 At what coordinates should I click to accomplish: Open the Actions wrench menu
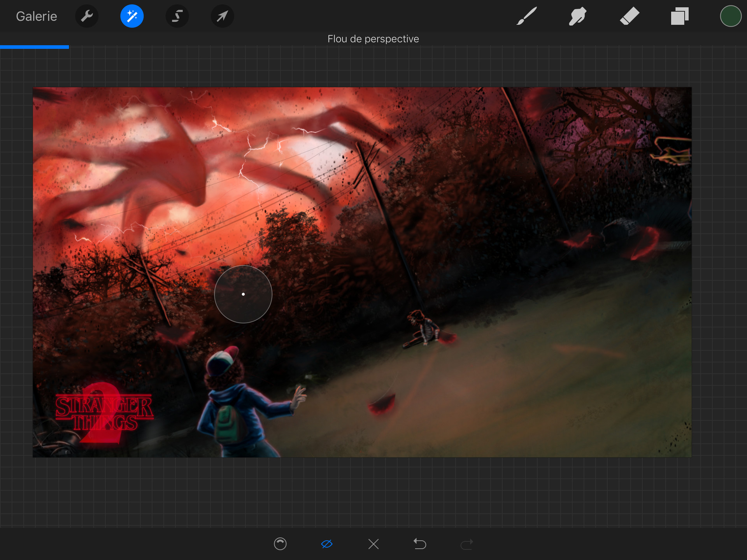pos(87,16)
